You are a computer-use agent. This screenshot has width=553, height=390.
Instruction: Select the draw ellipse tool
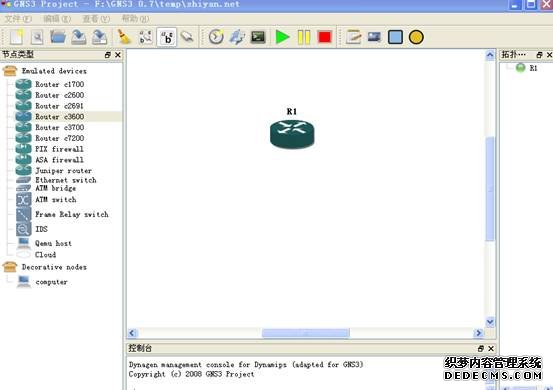point(416,37)
